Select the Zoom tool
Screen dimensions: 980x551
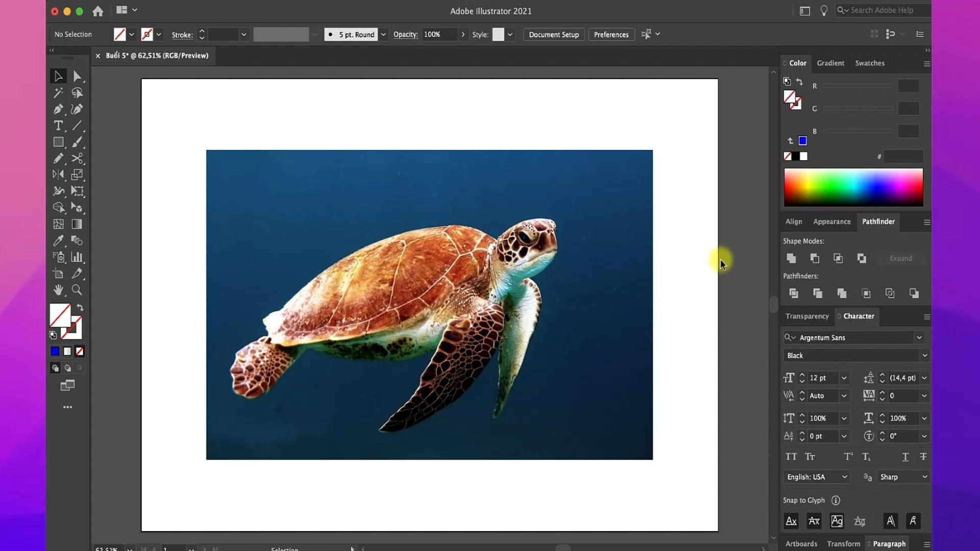point(77,290)
